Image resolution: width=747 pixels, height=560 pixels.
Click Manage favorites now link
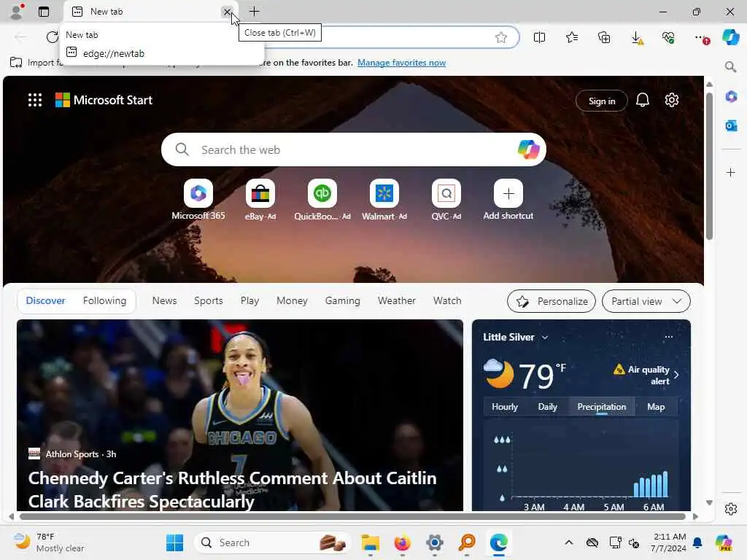tap(402, 63)
